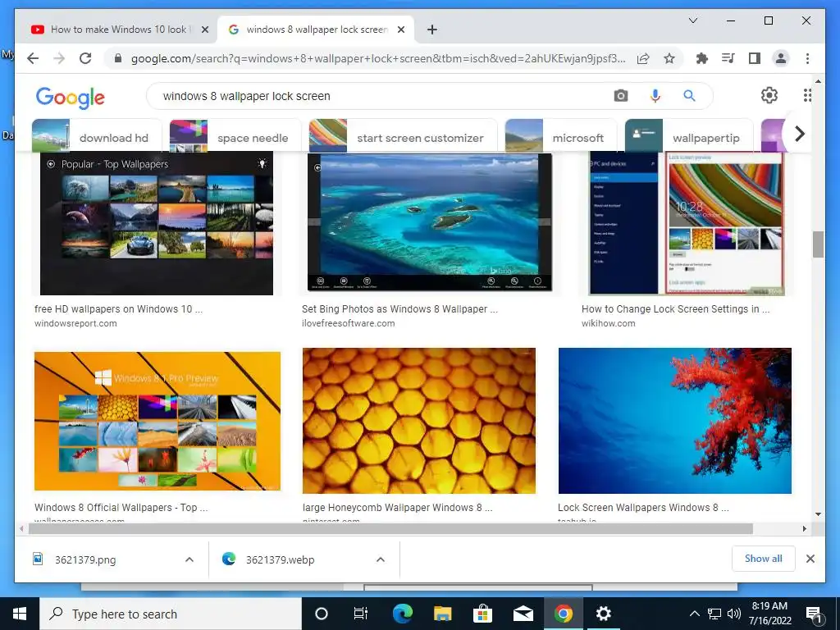Open the Chrome profile avatar
The width and height of the screenshot is (840, 630).
tap(781, 58)
